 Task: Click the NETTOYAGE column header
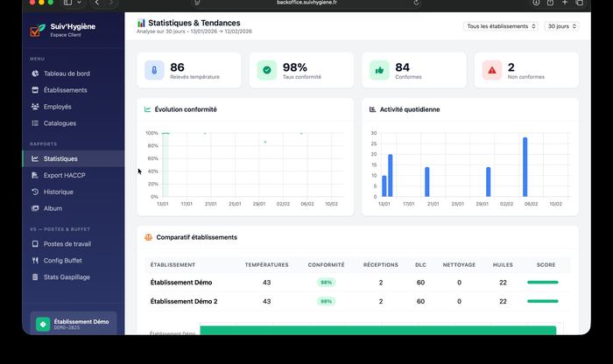pos(459,265)
